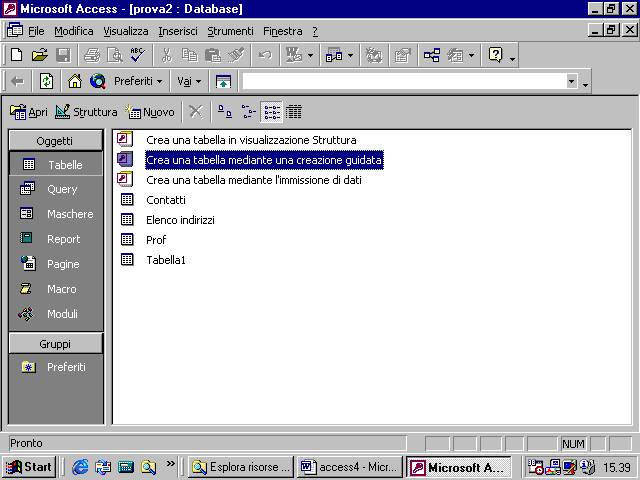Viewport: 640px width, 480px height.
Task: Select the Elenco indirizzi table
Action: click(x=167, y=220)
